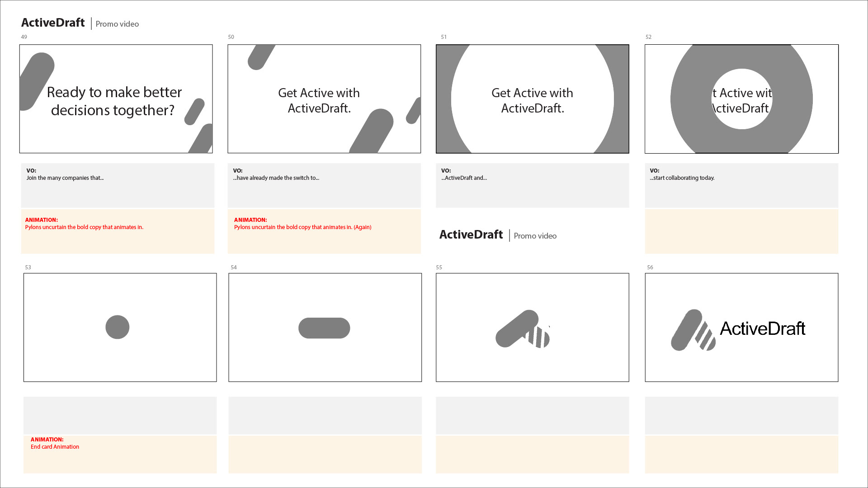Image resolution: width=868 pixels, height=488 pixels.
Task: Click the gray pill shape in frame 54
Action: [x=324, y=328]
